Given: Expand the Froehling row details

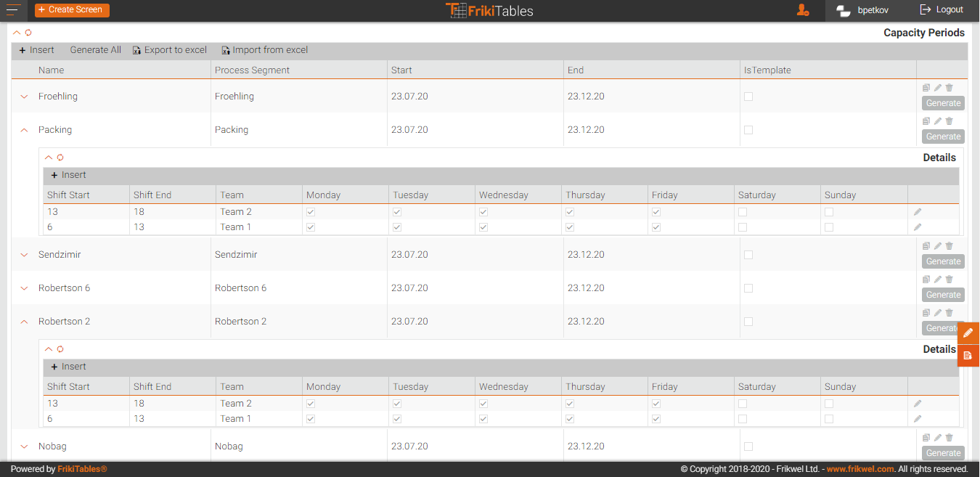Looking at the screenshot, I should click(24, 97).
